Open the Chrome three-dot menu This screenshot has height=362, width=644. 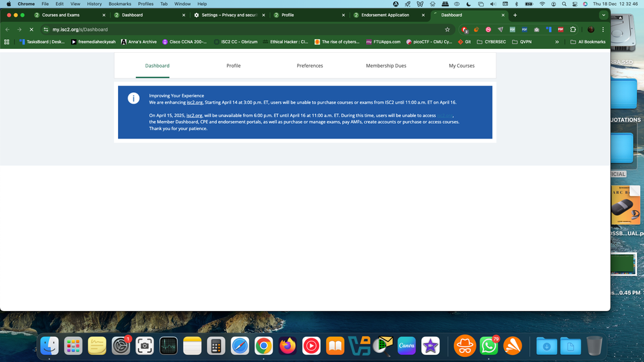coord(603,30)
